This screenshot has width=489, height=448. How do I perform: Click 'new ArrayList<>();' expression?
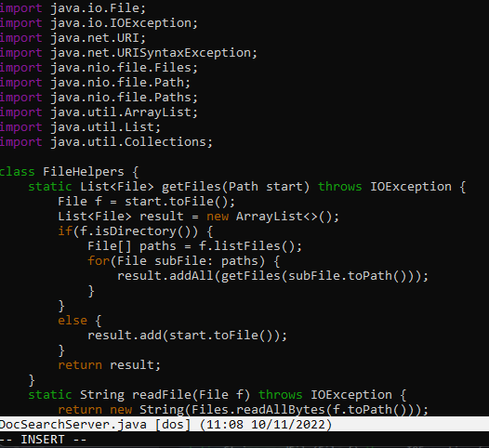[272, 217]
